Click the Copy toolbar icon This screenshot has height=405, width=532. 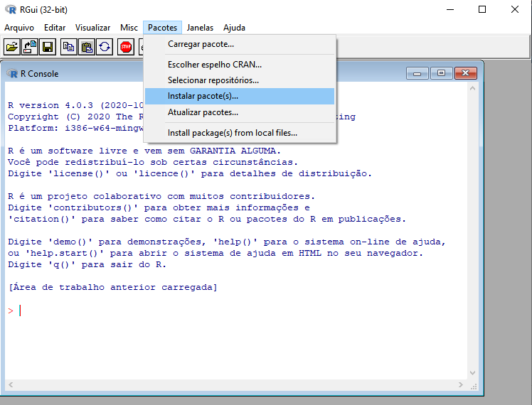(69, 47)
